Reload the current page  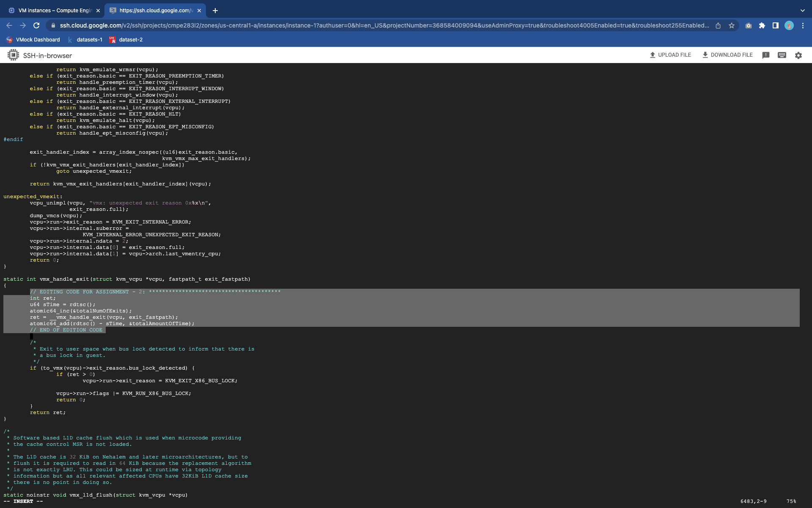(37, 25)
